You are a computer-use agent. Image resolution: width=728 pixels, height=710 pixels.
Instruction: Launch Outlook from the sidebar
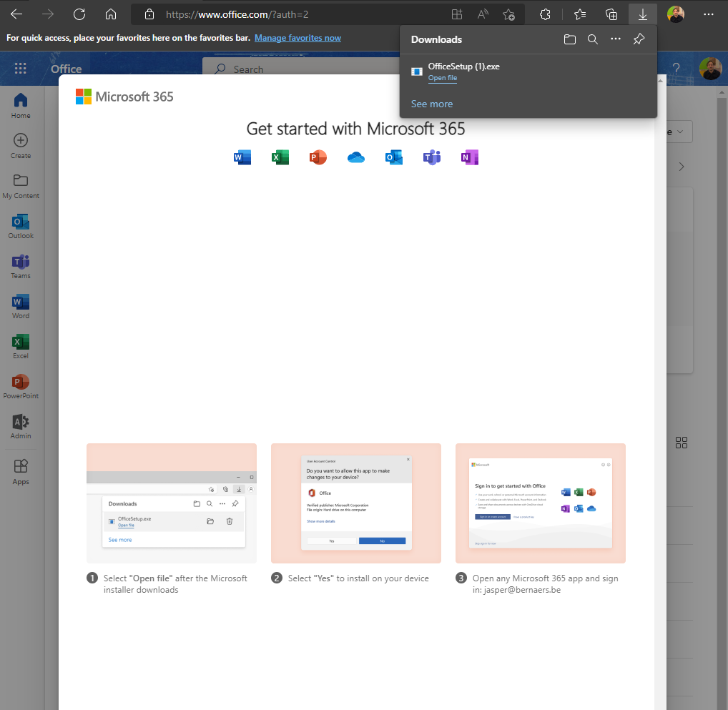(x=21, y=226)
